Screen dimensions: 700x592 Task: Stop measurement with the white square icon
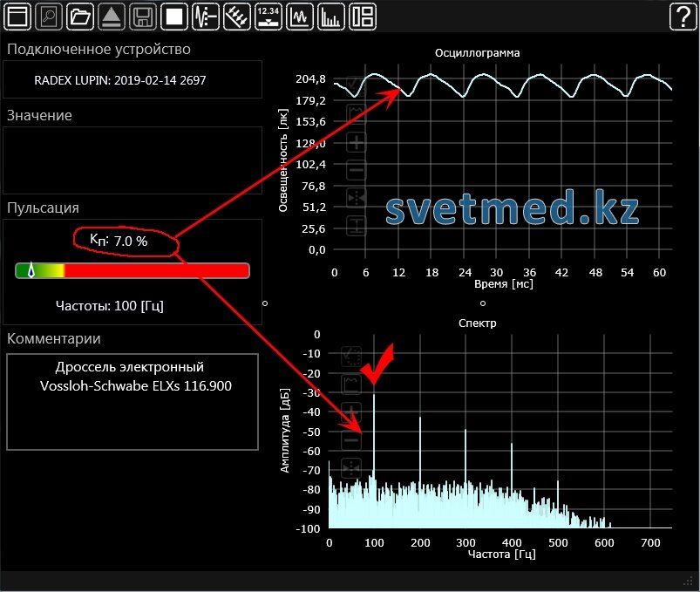(x=174, y=17)
